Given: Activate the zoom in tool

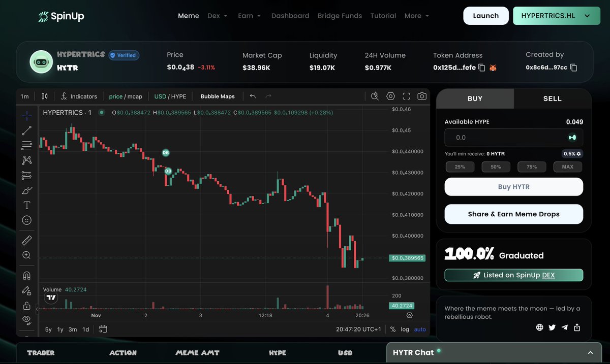Looking at the screenshot, I should click(27, 255).
